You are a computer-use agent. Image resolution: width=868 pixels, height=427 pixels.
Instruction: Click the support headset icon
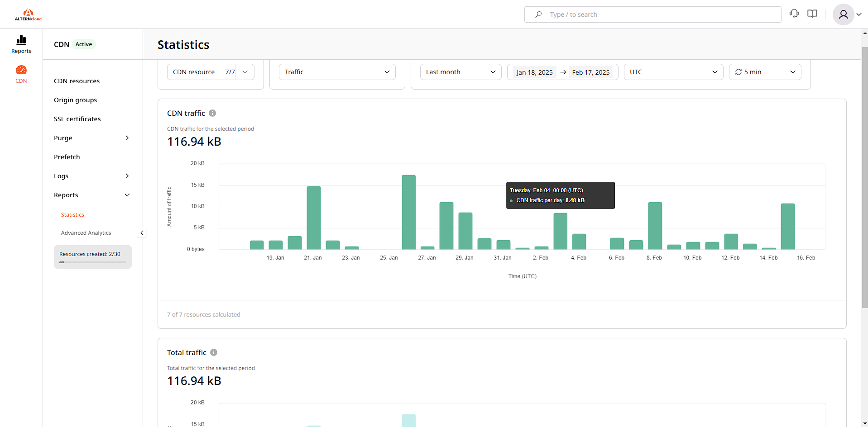point(794,14)
